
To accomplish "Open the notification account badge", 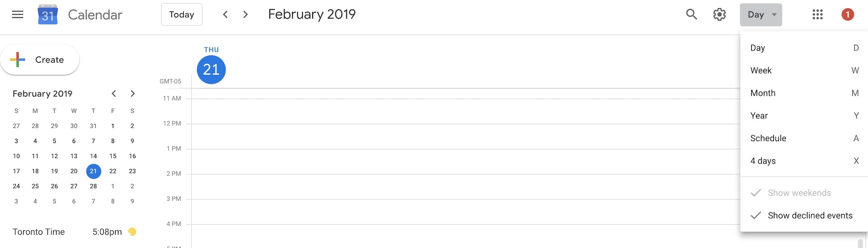I will coord(848,14).
